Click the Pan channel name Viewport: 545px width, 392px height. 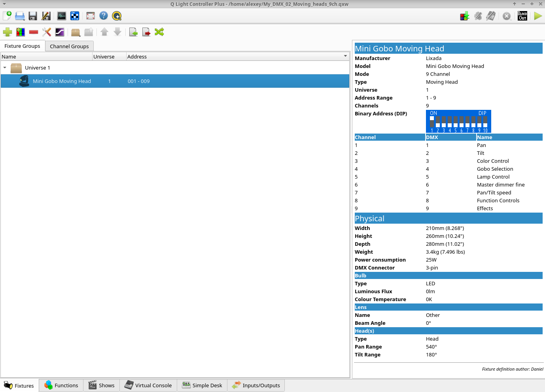tap(481, 145)
